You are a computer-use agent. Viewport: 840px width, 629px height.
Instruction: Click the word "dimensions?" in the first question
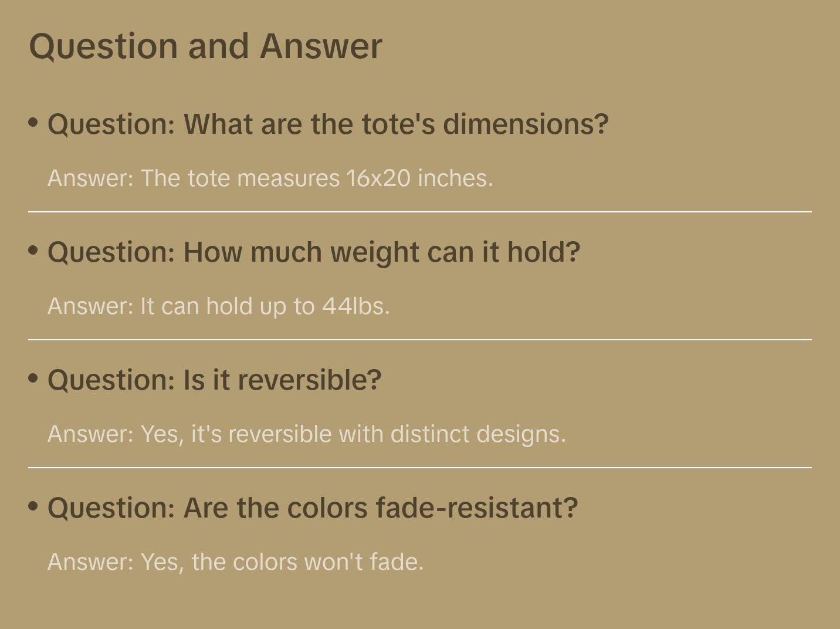click(x=526, y=124)
